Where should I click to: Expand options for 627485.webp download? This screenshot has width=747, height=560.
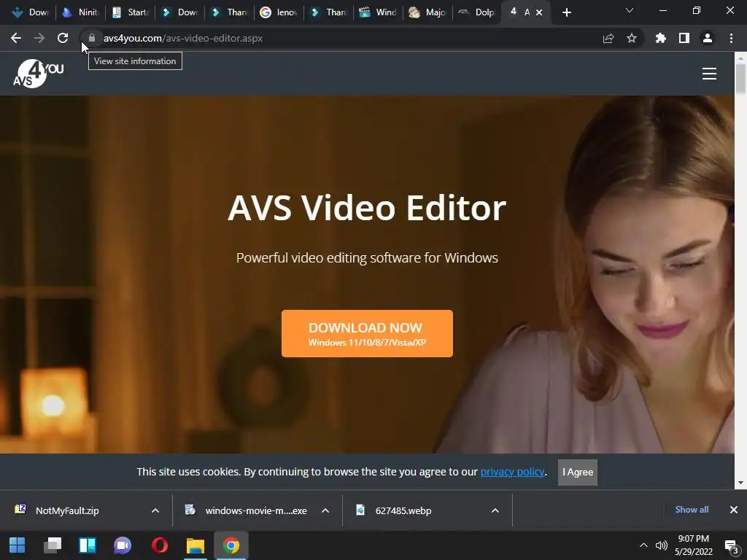495,510
